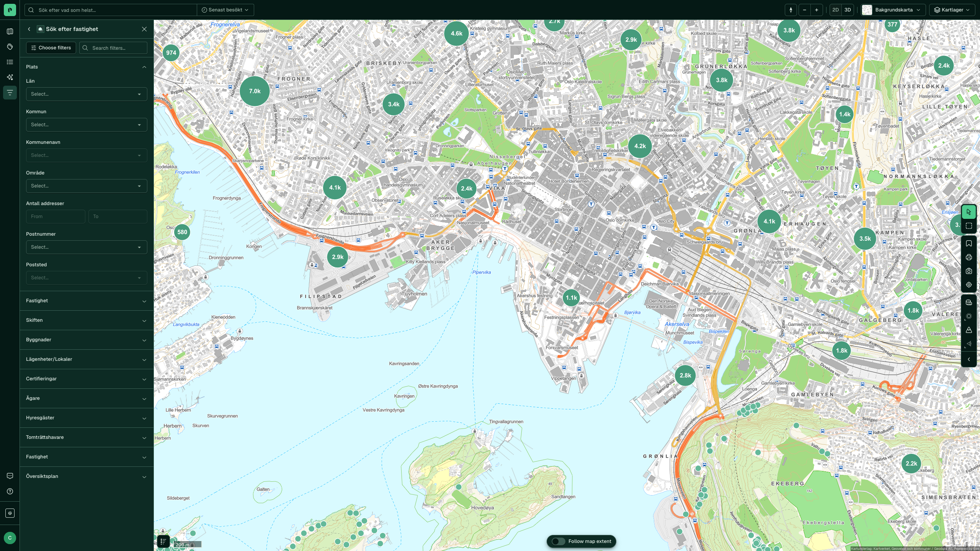Switch map to 2D view
Screen dimensions: 980x551
(x=835, y=10)
